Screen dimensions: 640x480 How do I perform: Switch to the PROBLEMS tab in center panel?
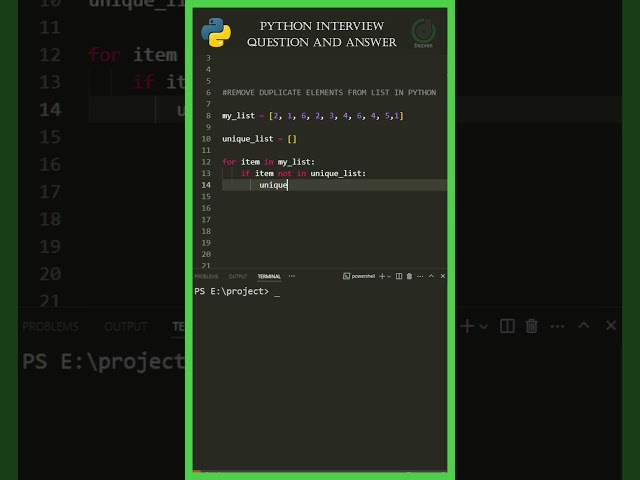[207, 276]
